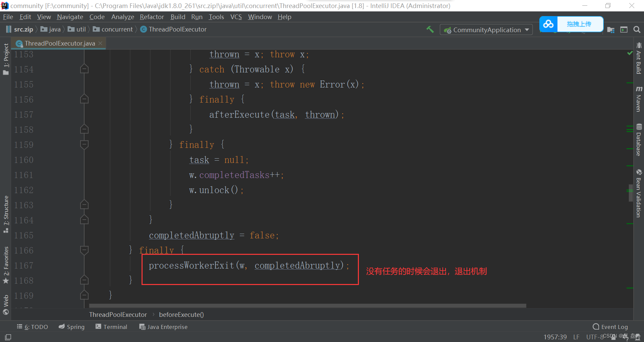Open the Database tool window
This screenshot has width=644, height=342.
(x=639, y=140)
